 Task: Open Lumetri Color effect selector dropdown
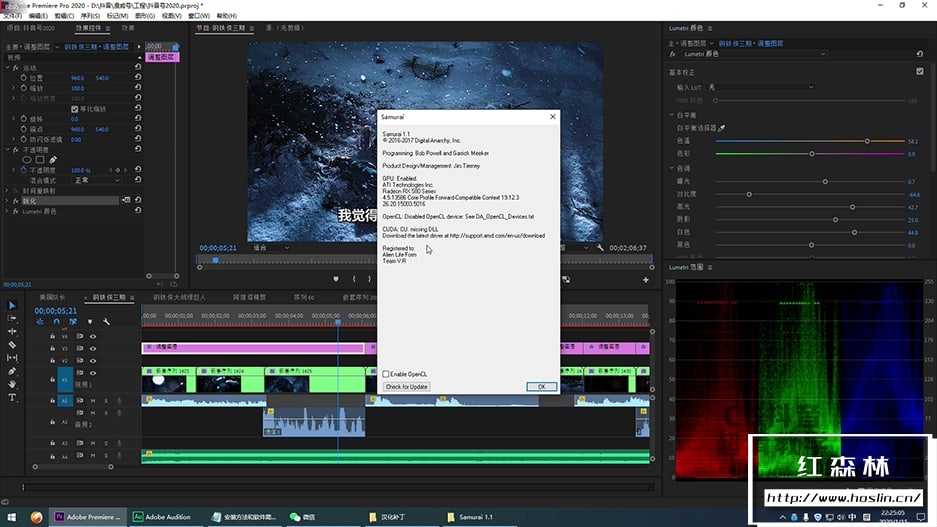[754, 54]
